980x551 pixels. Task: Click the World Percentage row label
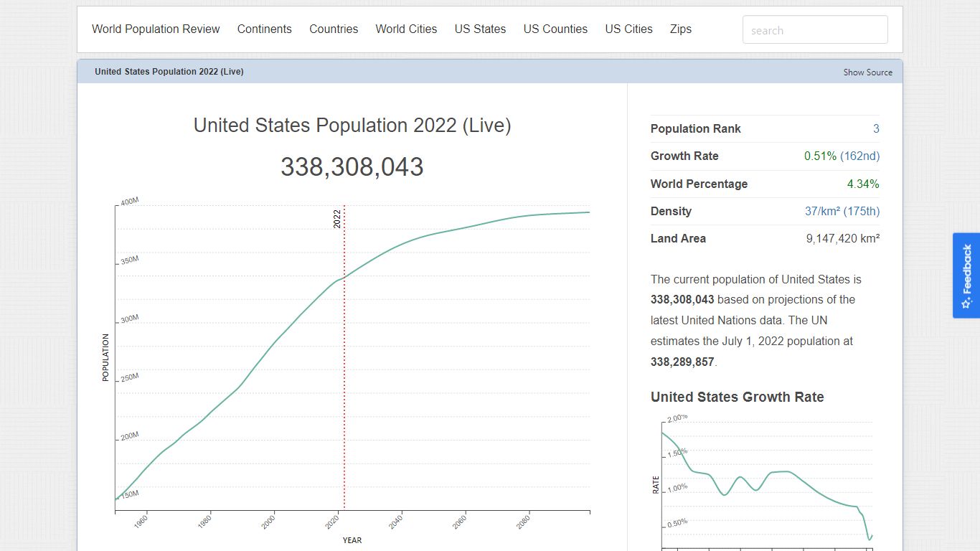pos(699,184)
